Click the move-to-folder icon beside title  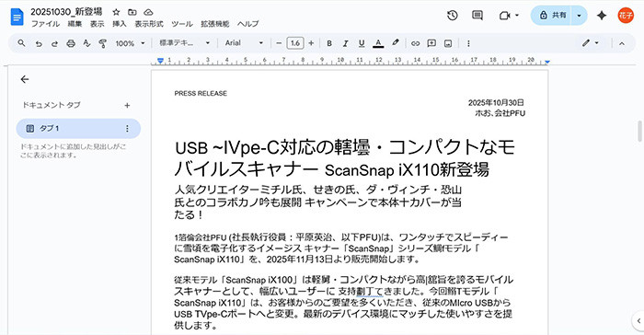click(132, 12)
